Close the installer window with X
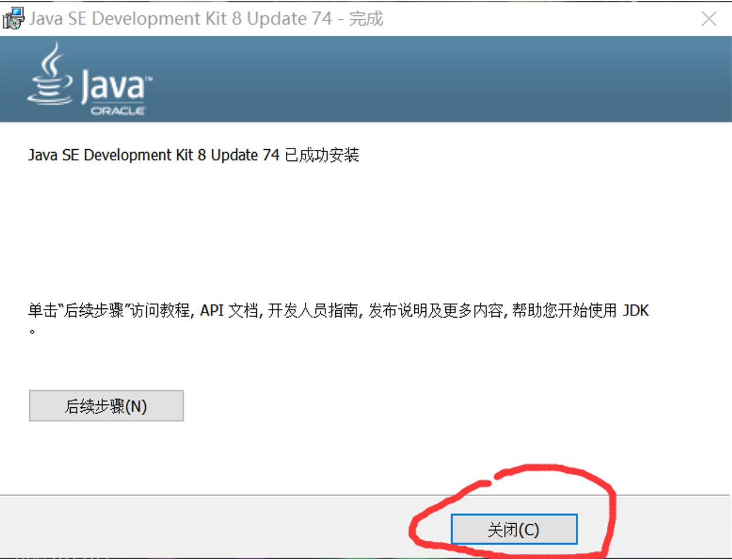 (x=709, y=19)
